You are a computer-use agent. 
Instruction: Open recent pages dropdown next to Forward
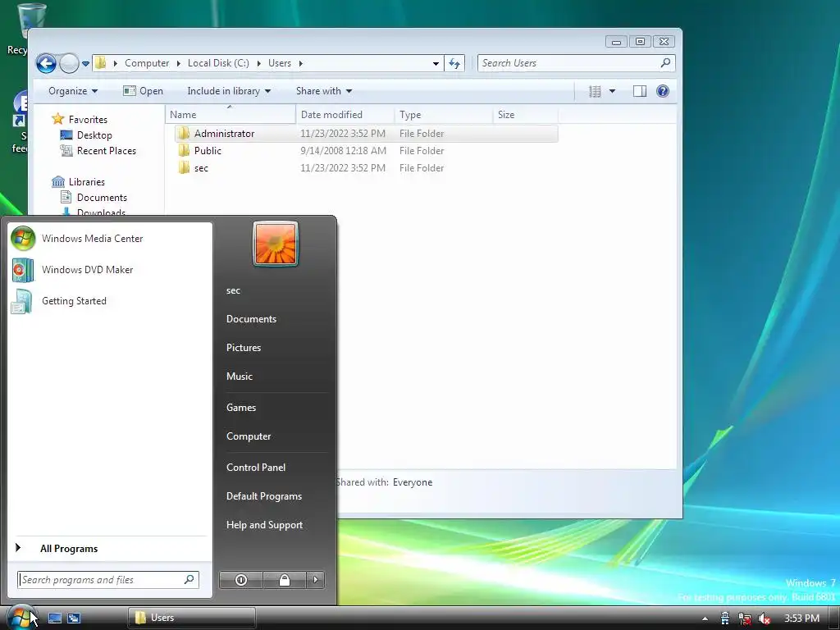(85, 64)
